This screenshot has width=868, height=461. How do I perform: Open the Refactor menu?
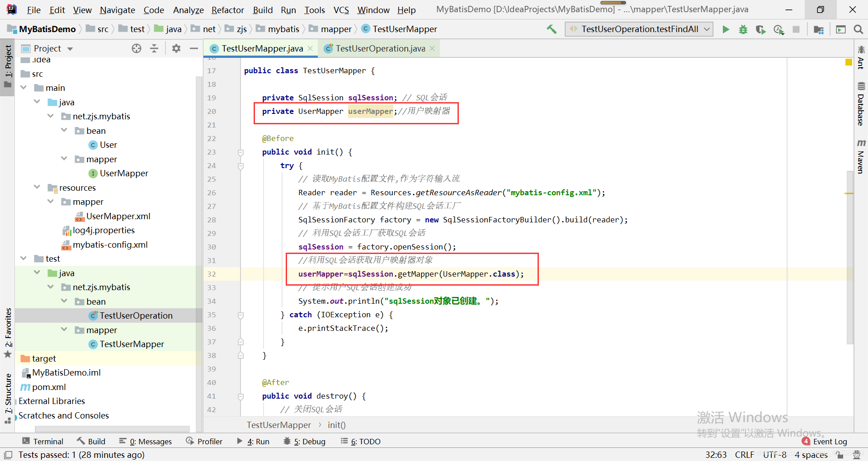227,10
